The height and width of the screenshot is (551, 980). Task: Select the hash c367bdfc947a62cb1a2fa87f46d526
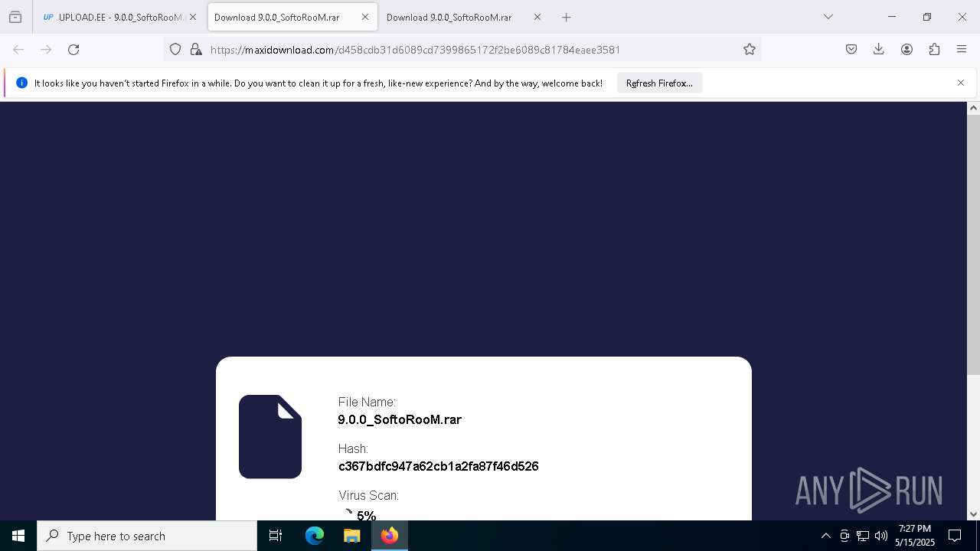point(439,466)
